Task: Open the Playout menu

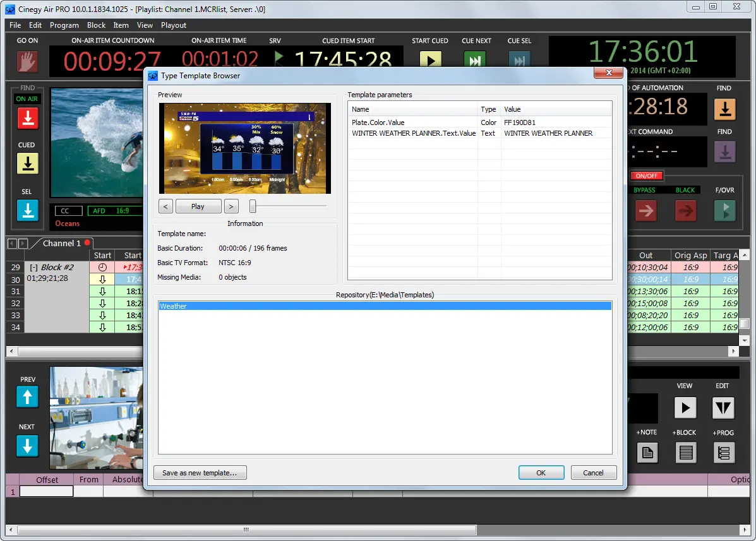Action: click(x=173, y=25)
